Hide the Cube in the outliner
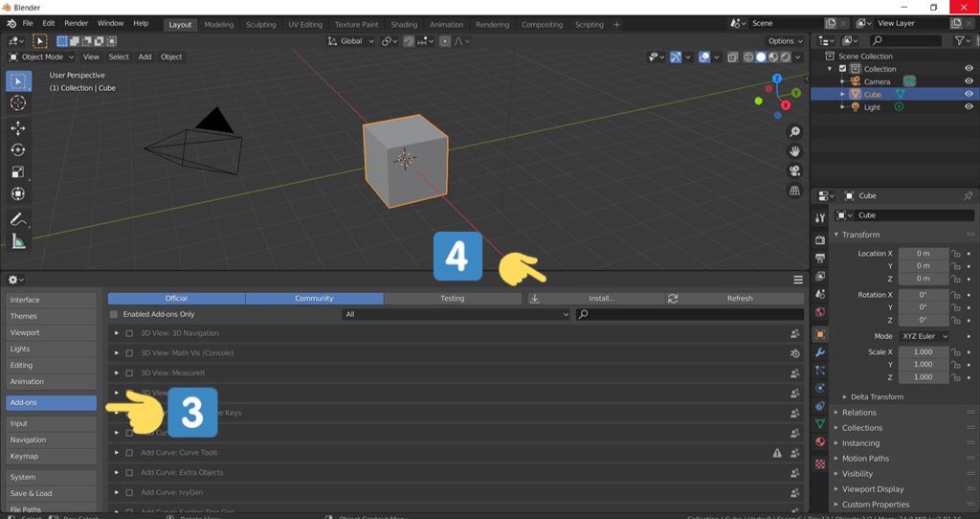The height and width of the screenshot is (519, 980). [x=969, y=95]
